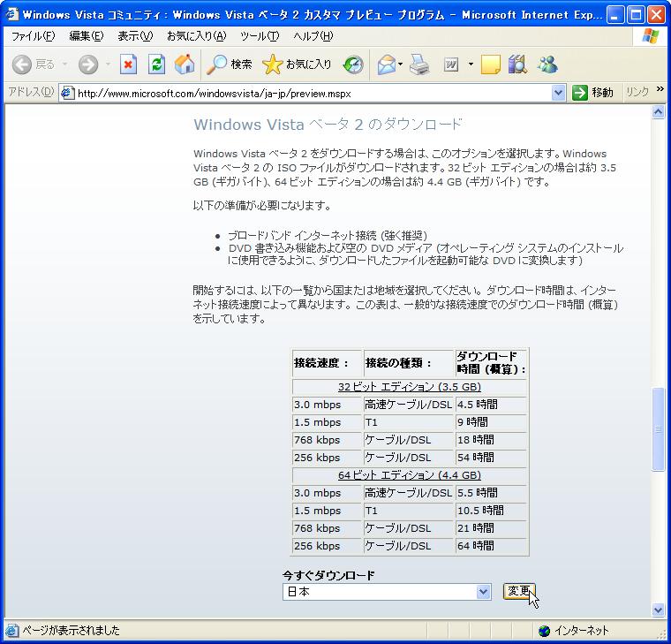Open the お気に入り(A) menu
Image resolution: width=671 pixels, height=644 pixels.
tap(196, 36)
